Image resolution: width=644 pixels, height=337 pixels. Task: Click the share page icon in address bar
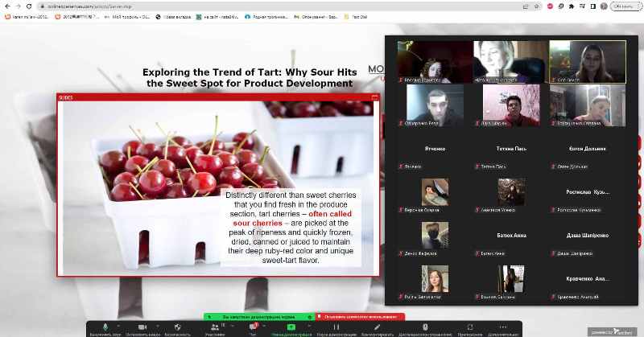[x=526, y=6]
